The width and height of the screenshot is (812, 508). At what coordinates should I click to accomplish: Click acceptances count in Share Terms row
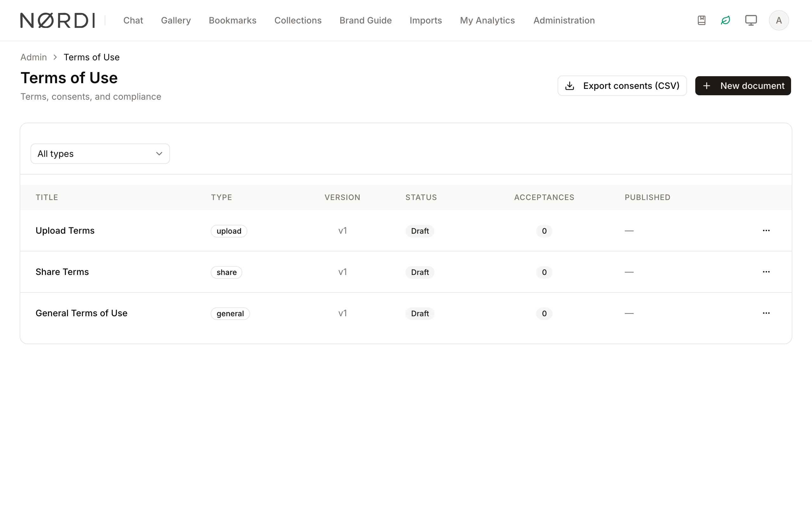[544, 272]
